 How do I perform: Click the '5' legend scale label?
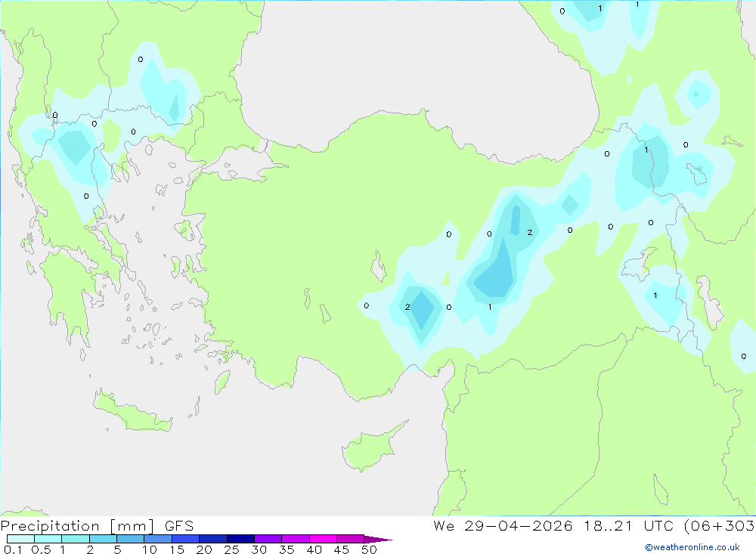(117, 549)
